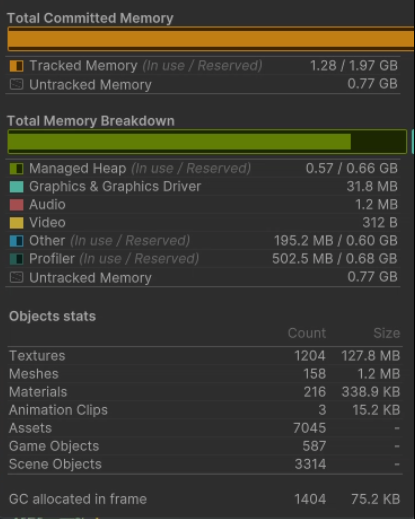The width and height of the screenshot is (415, 519).
Task: Select the Materials row
Action: point(204,392)
